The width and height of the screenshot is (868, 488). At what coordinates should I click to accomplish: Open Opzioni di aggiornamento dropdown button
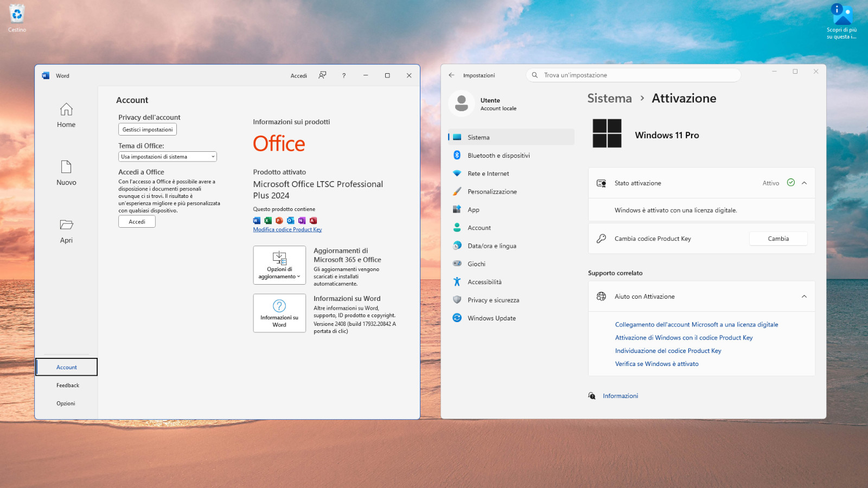(279, 265)
